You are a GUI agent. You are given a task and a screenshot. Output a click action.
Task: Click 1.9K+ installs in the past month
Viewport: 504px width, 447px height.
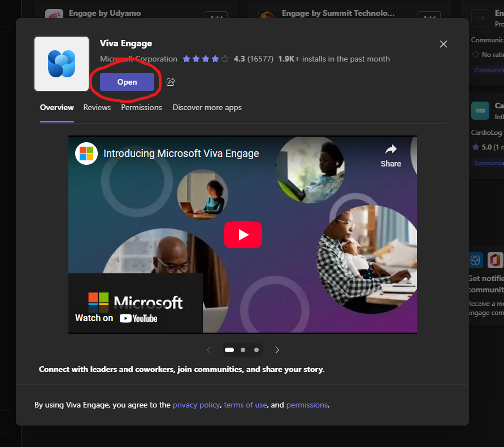pos(334,59)
